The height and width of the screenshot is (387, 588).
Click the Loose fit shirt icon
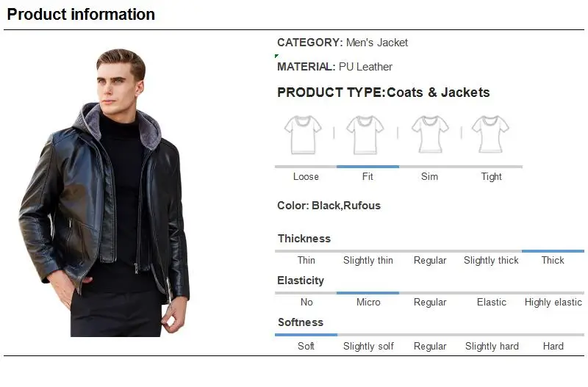click(x=303, y=134)
